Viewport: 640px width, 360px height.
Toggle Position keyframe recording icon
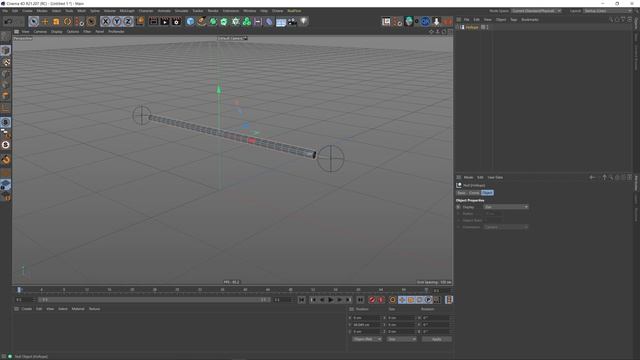click(x=402, y=300)
